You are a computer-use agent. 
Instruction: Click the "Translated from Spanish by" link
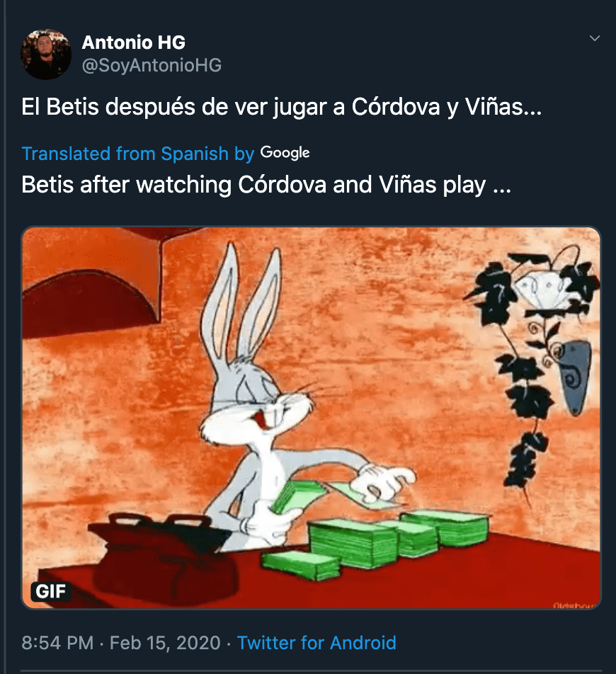138,154
